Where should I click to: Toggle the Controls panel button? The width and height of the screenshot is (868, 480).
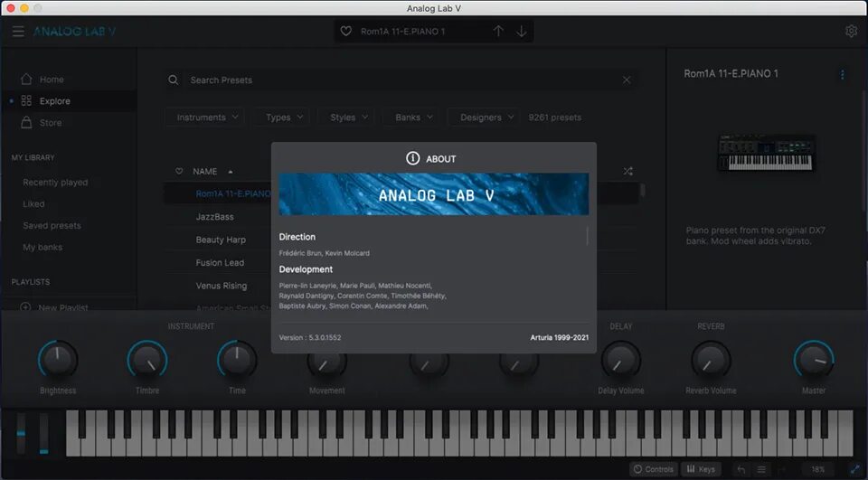coord(654,469)
